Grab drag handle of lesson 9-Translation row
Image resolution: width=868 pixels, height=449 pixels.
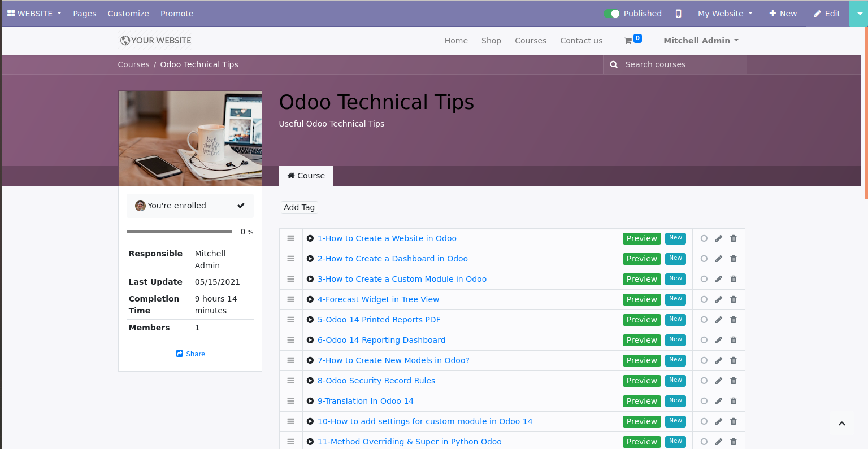291,401
